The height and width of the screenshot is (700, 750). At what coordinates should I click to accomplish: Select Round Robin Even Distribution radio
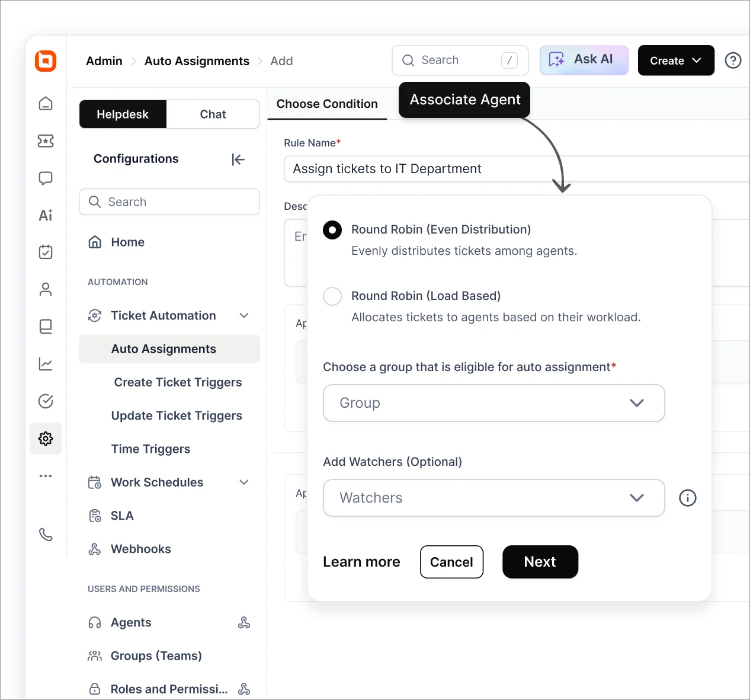(x=332, y=230)
